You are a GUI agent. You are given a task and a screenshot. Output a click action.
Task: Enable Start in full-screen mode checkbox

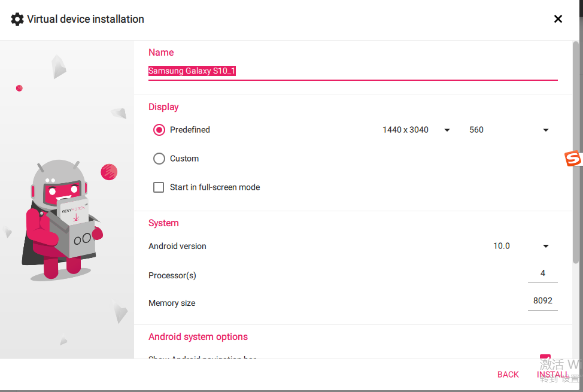coord(159,187)
